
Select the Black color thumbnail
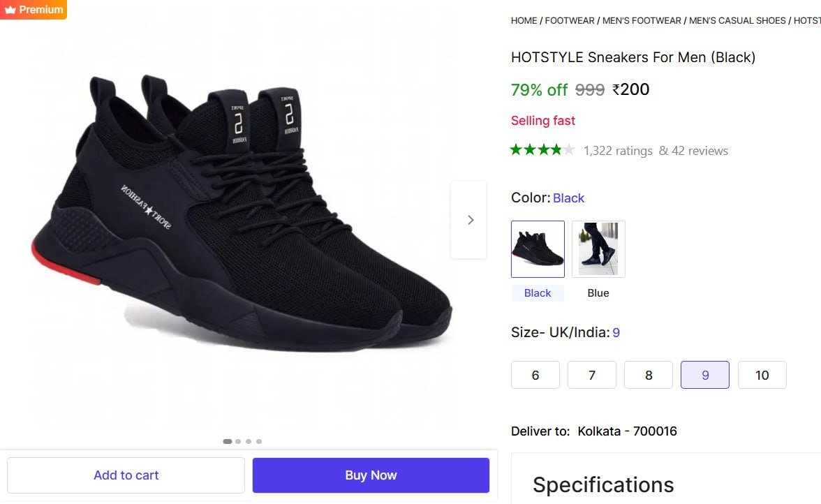(x=538, y=249)
